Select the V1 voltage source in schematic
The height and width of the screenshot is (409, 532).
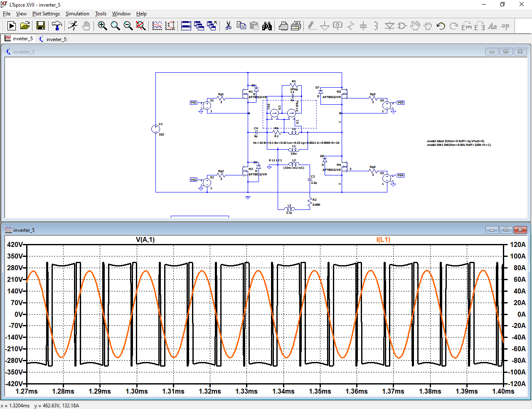(155, 129)
